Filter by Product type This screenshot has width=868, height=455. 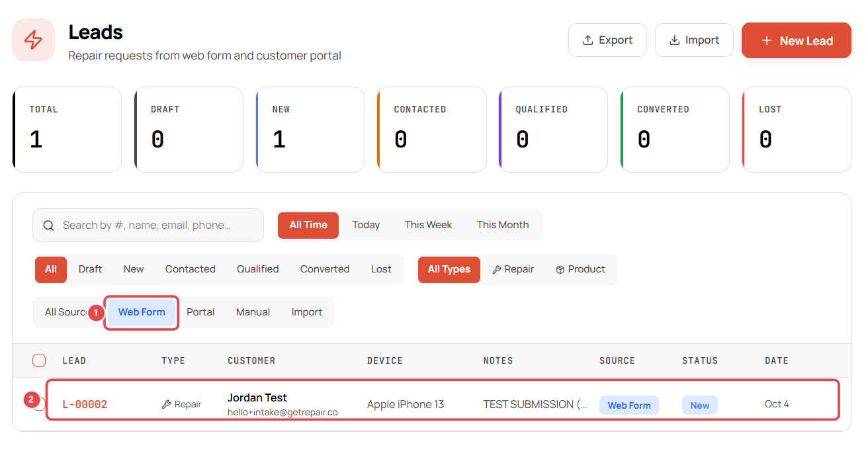[580, 269]
